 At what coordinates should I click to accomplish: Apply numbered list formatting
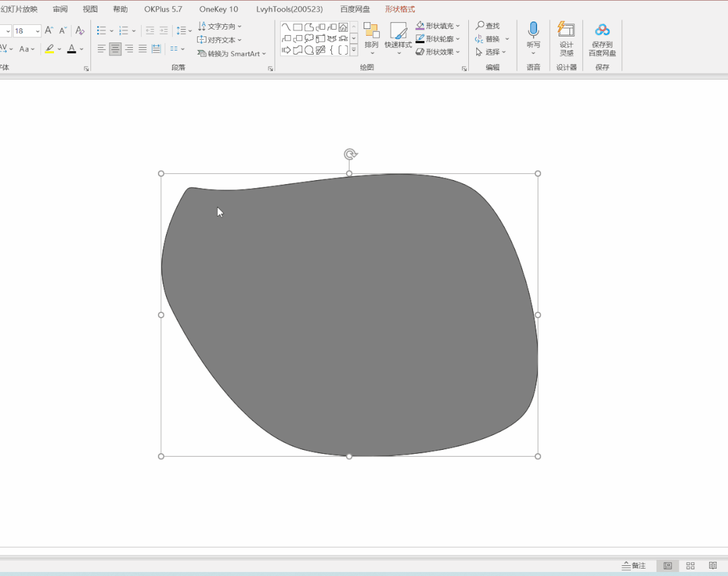tap(123, 30)
